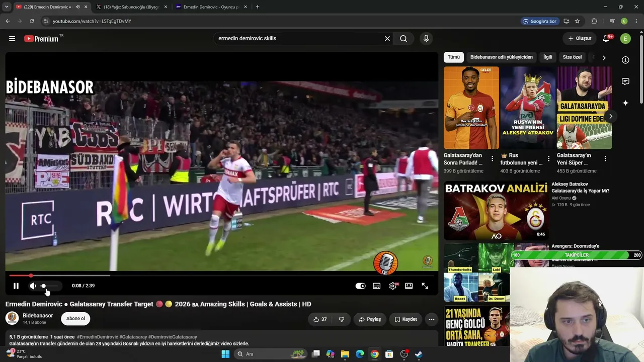
Task: Share the video via Paylaş button
Action: [370, 319]
